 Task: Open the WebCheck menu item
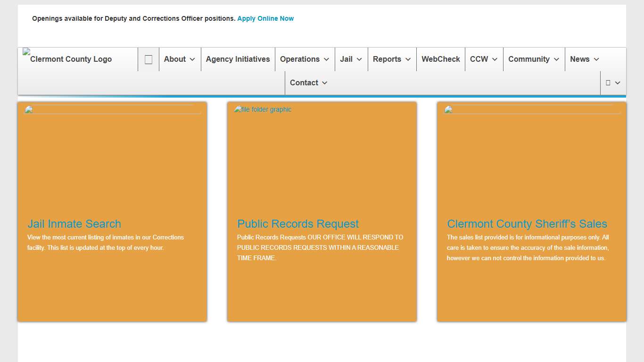[x=440, y=59]
